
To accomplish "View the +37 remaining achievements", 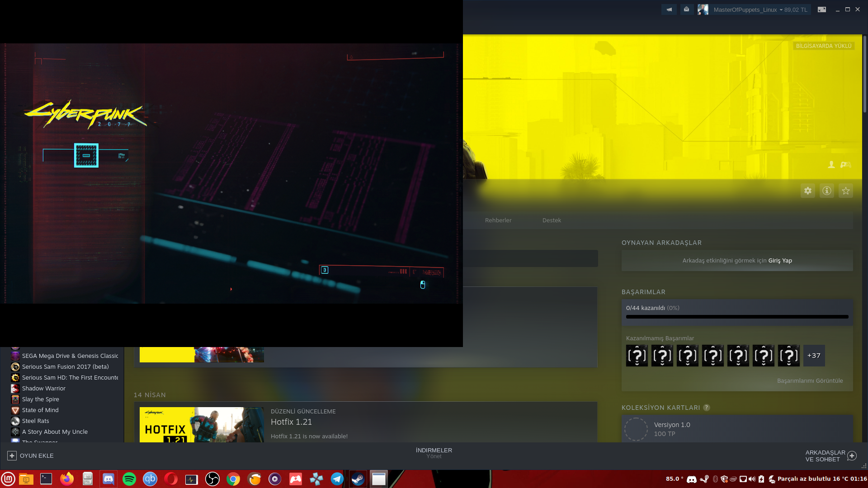I will click(814, 356).
